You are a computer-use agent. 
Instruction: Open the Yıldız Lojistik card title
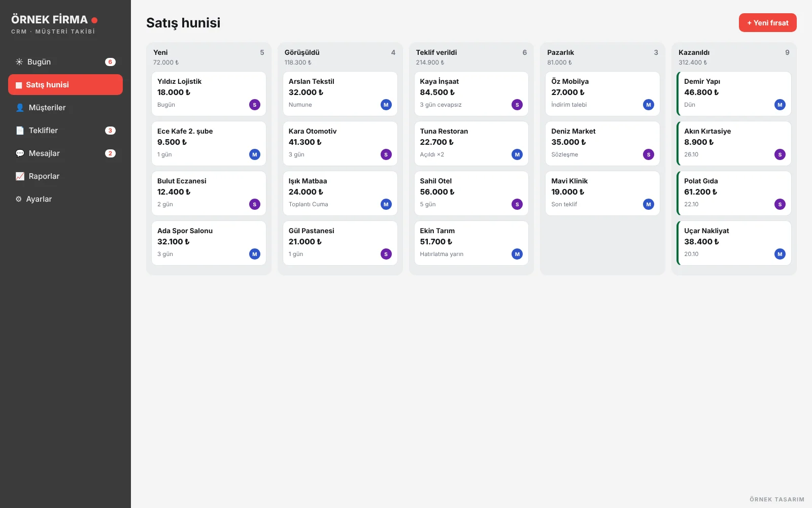click(x=179, y=81)
